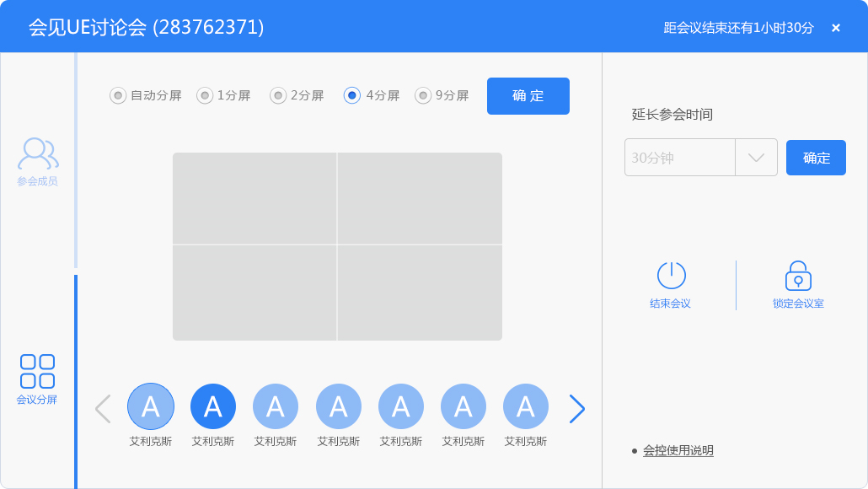Confirm layout with the top 确定 button
Image resolution: width=868 pixels, height=489 pixels.
[528, 95]
